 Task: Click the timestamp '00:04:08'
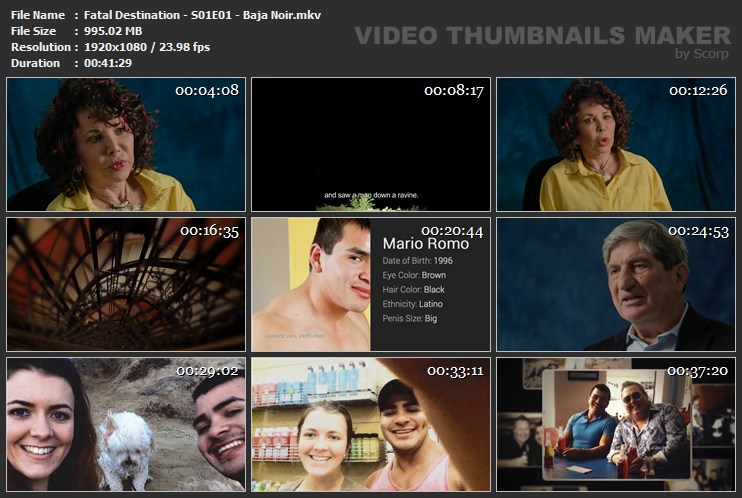coord(207,90)
